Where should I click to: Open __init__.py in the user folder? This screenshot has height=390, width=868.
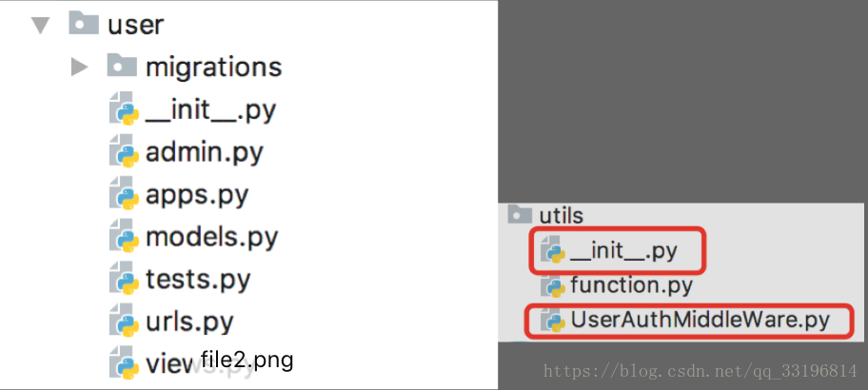point(210,110)
